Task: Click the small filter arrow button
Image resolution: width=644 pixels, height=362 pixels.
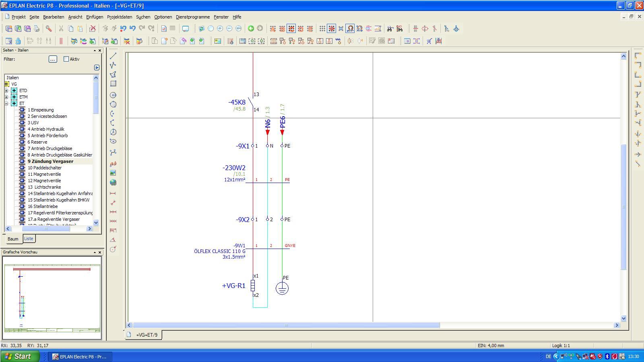Action: click(97, 68)
